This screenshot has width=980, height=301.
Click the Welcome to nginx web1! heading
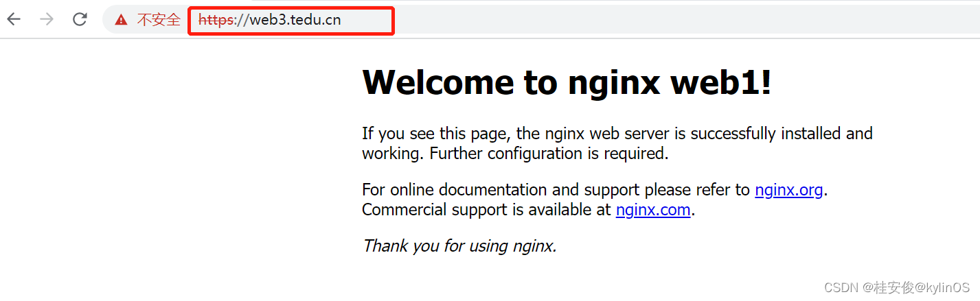(567, 82)
